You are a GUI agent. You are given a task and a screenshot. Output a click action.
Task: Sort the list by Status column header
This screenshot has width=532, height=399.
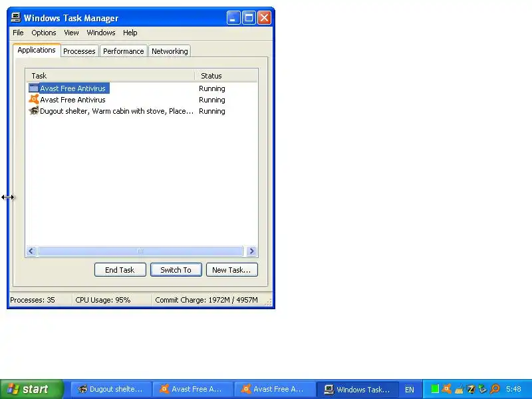click(x=226, y=76)
